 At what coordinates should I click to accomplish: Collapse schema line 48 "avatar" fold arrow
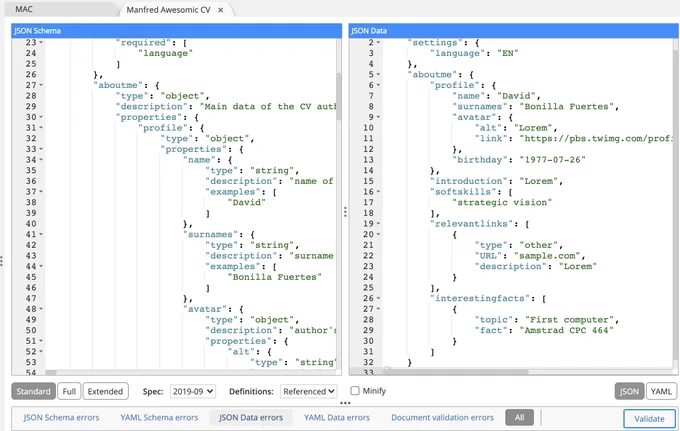point(41,309)
